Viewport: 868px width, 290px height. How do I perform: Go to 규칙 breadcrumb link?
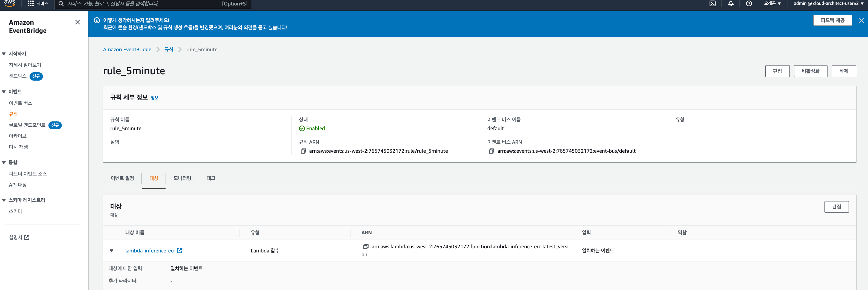click(169, 49)
